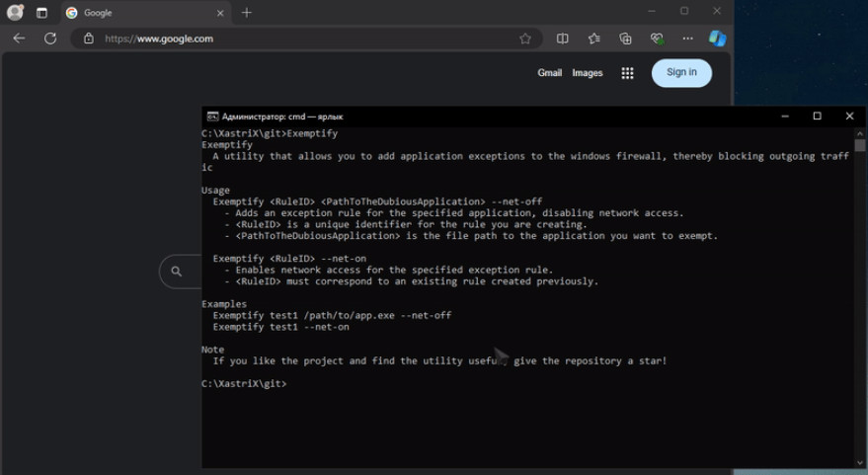This screenshot has height=475, width=868.
Task: Open Edge Settings and more menu
Action: [x=687, y=39]
